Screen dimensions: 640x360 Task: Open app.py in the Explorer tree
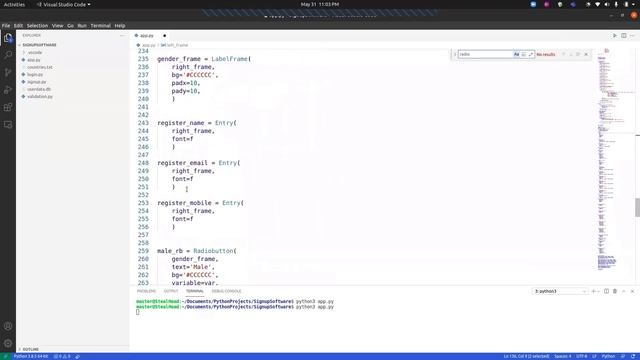33,60
